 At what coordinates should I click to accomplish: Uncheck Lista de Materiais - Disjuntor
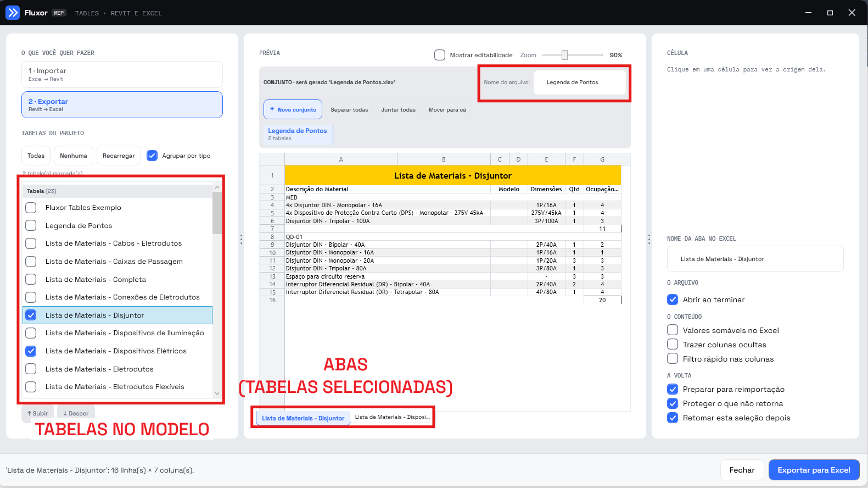pos(31,315)
